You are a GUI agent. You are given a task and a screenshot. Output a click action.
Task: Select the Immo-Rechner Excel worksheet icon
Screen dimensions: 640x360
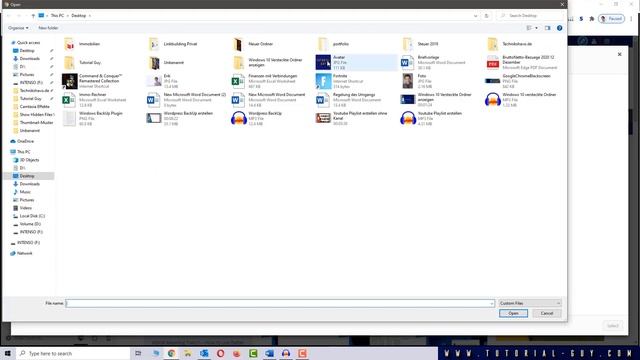69,100
